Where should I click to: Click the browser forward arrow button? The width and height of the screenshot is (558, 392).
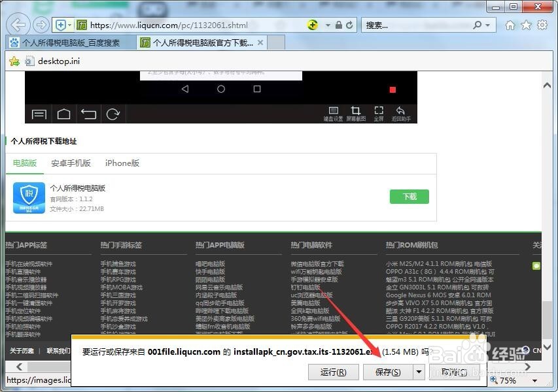point(41,25)
